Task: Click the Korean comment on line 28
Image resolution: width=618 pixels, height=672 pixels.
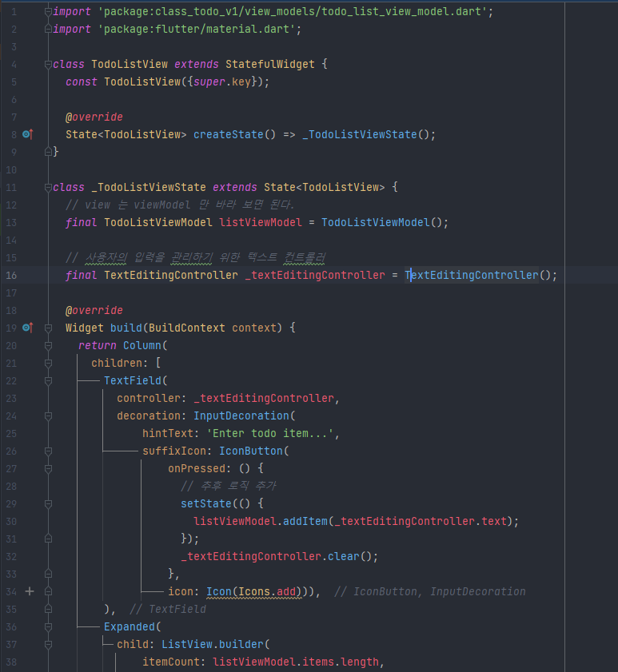Action: tap(229, 486)
